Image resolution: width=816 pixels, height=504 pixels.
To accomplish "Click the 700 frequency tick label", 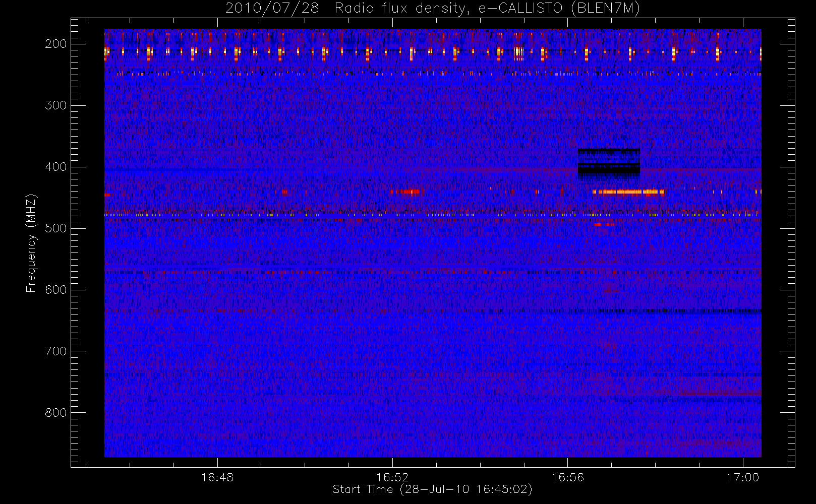I will tap(55, 351).
